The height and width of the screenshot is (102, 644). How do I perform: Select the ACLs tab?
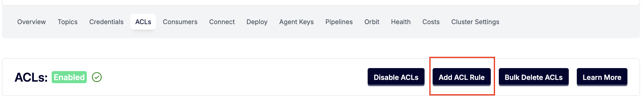[143, 22]
